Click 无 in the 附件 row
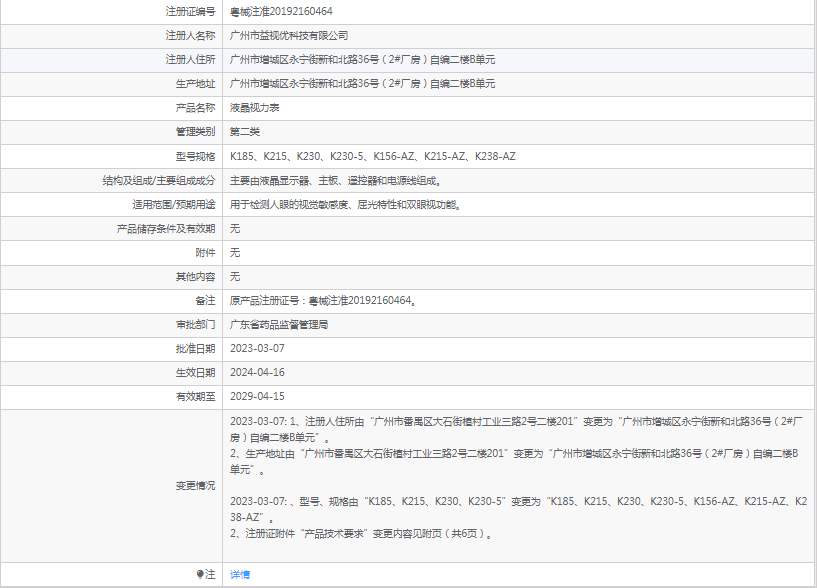 coord(235,252)
